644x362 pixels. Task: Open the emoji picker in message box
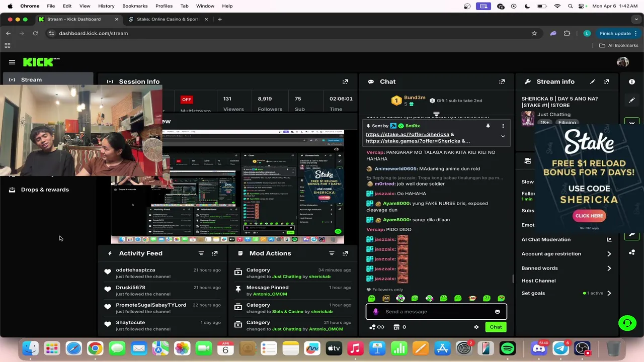tap(498, 312)
